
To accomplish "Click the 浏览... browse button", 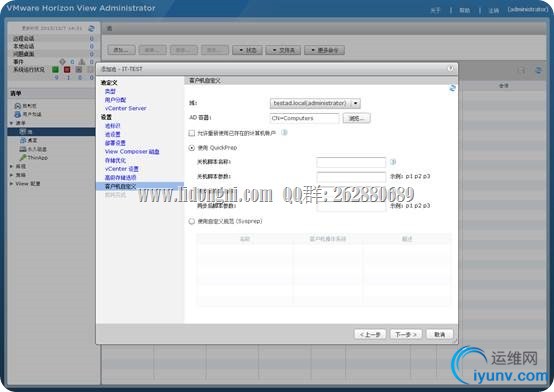I will 356,118.
